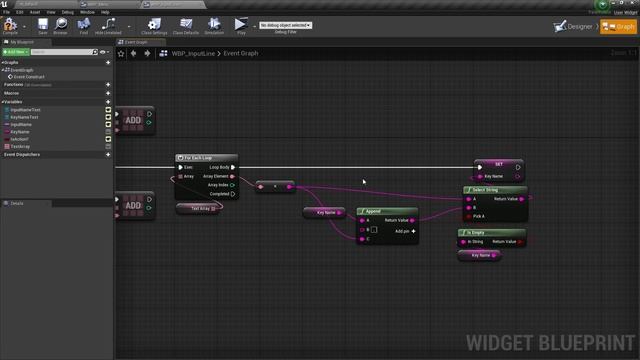Open the File menu
640x360 pixels.
pos(7,12)
